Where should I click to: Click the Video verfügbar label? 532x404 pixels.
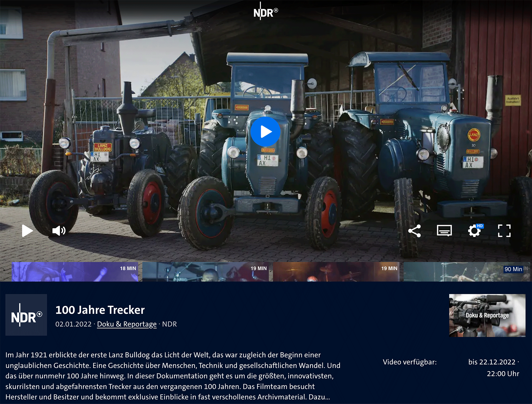coord(410,362)
